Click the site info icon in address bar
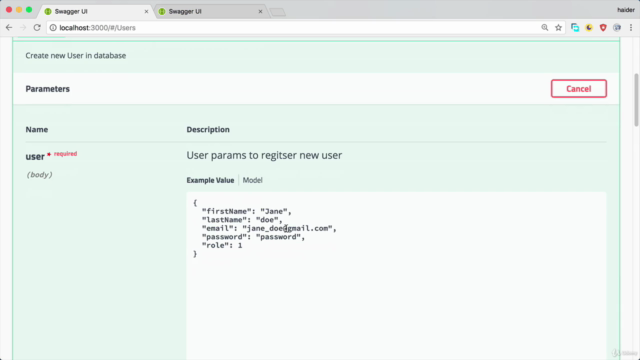The width and height of the screenshot is (640, 360). (x=53, y=28)
